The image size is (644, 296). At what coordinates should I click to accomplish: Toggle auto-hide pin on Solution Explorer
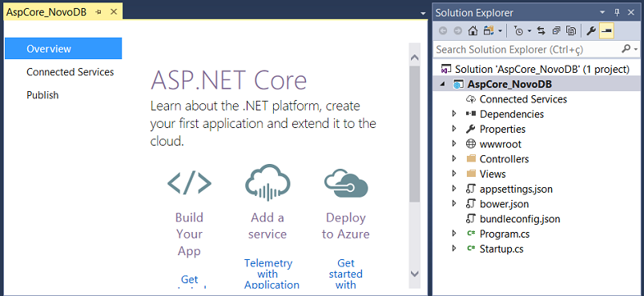[x=617, y=12]
